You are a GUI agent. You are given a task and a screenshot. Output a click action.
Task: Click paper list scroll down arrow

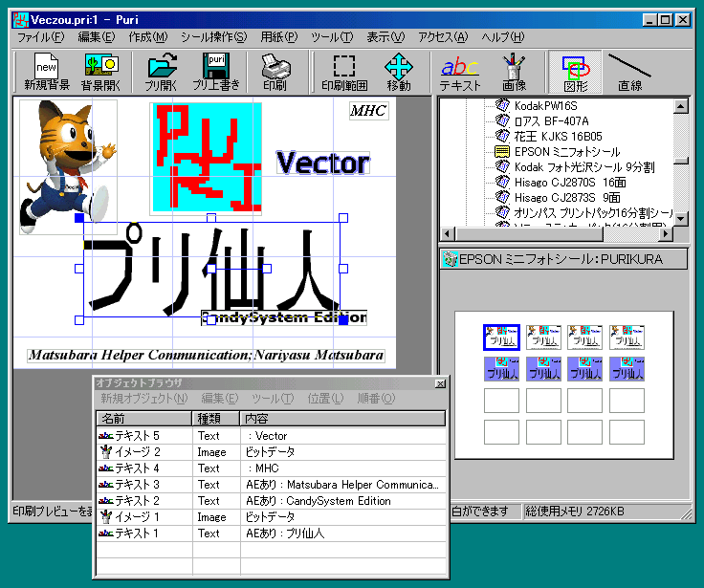point(681,219)
